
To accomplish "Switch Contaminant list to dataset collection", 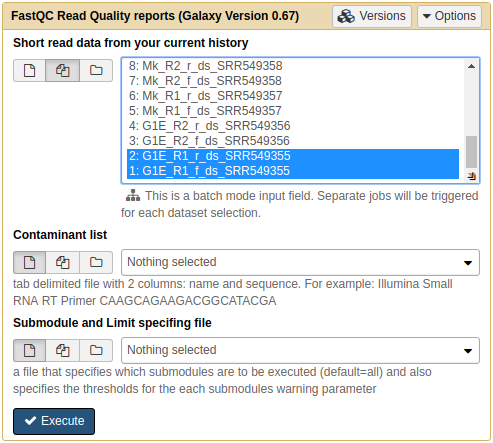I will (96, 263).
